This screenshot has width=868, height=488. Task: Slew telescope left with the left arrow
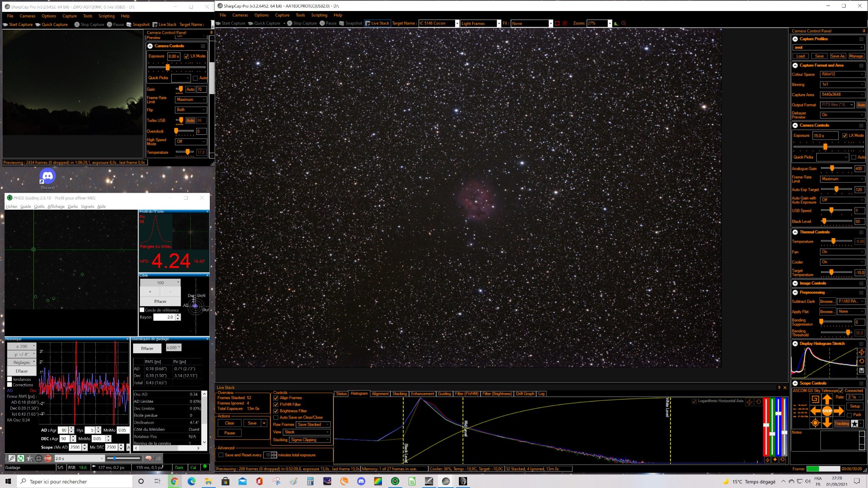[x=815, y=411]
